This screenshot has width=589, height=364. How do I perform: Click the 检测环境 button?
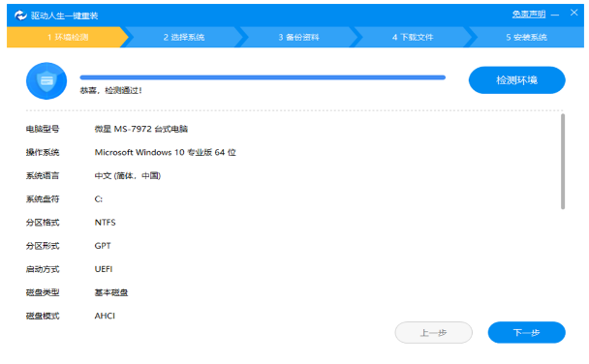(x=517, y=80)
